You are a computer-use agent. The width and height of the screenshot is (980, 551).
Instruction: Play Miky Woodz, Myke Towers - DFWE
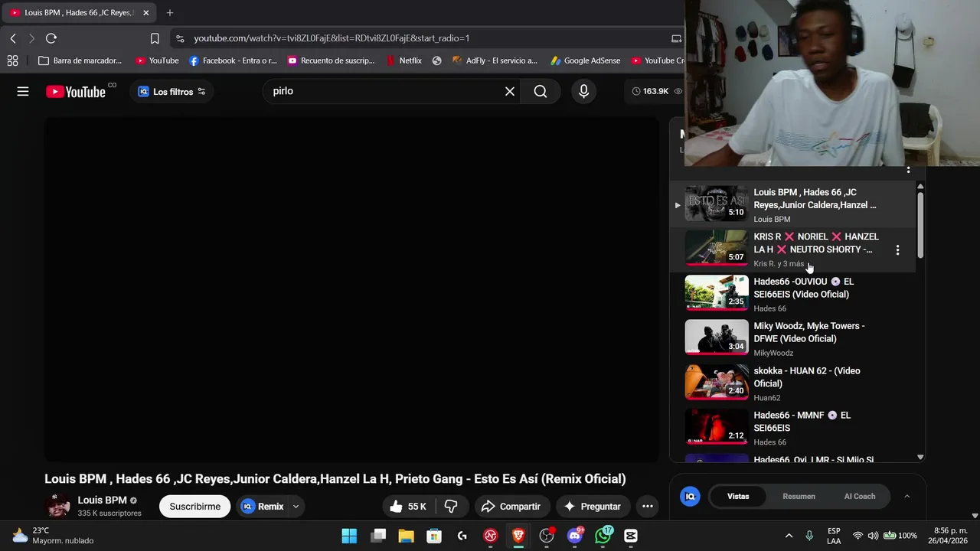[x=792, y=338]
